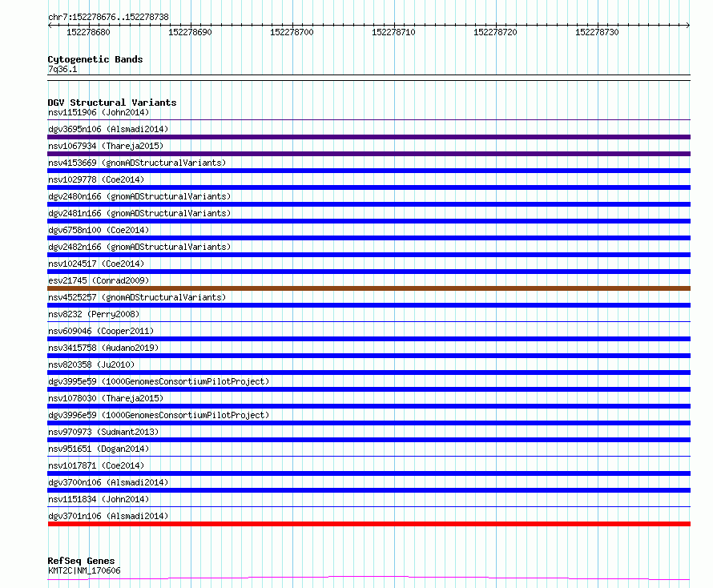
Task: Click ruler position 152278680
Action: [88, 32]
